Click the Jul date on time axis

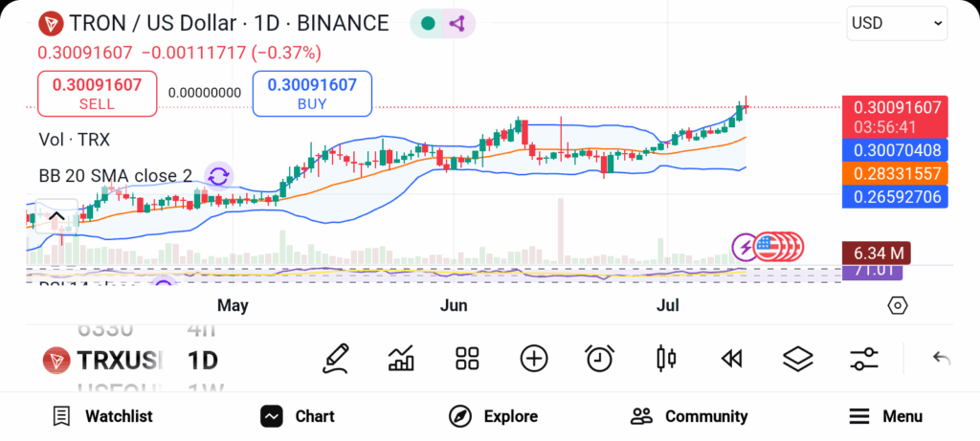[x=668, y=305]
